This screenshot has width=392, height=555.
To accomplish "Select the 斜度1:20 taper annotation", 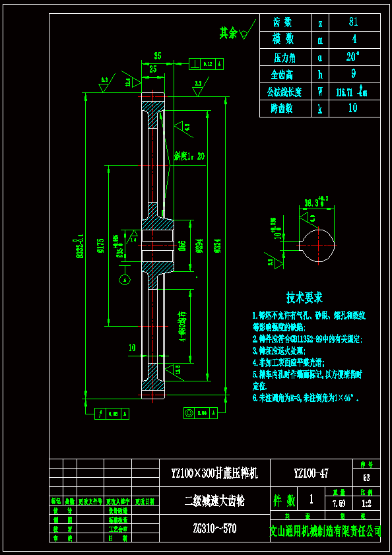I will 189,156.
